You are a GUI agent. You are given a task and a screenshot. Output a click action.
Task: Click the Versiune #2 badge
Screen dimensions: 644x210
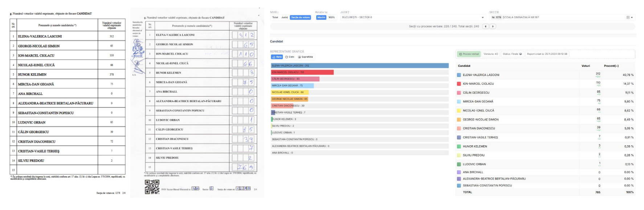491,54
